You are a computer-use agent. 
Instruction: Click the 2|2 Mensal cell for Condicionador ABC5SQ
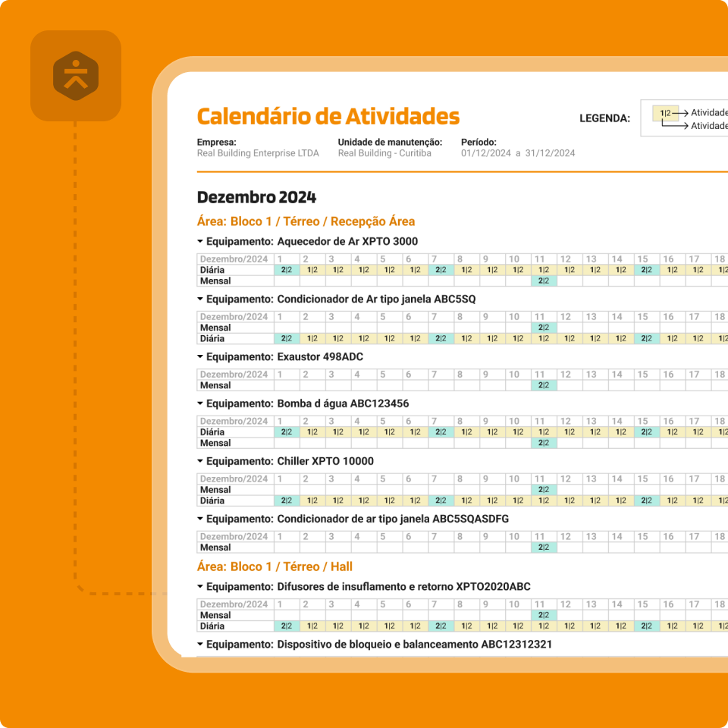pyautogui.click(x=544, y=328)
